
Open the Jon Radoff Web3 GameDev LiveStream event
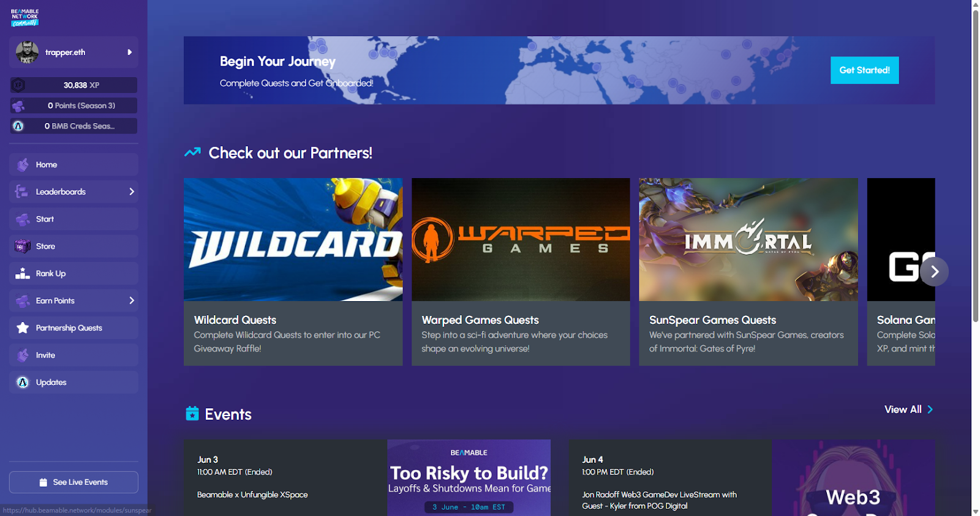pos(659,500)
